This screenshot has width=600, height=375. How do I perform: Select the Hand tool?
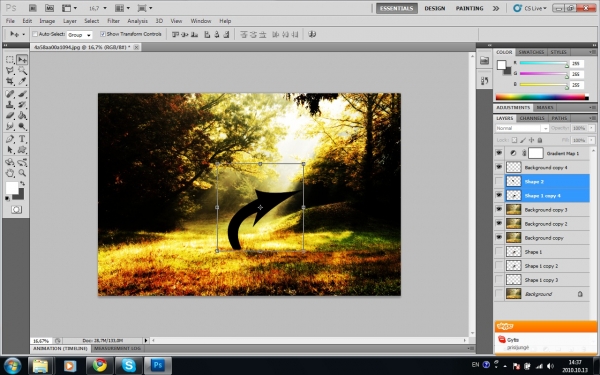click(x=10, y=173)
